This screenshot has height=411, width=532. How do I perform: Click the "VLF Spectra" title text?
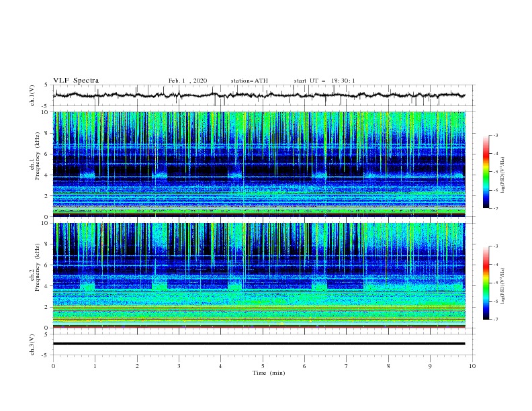(x=76, y=81)
